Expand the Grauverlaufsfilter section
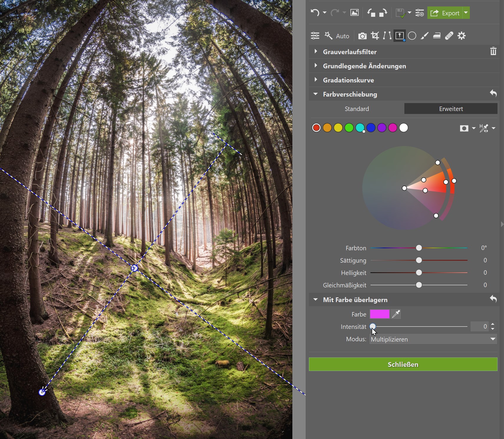The image size is (504, 439). click(316, 51)
